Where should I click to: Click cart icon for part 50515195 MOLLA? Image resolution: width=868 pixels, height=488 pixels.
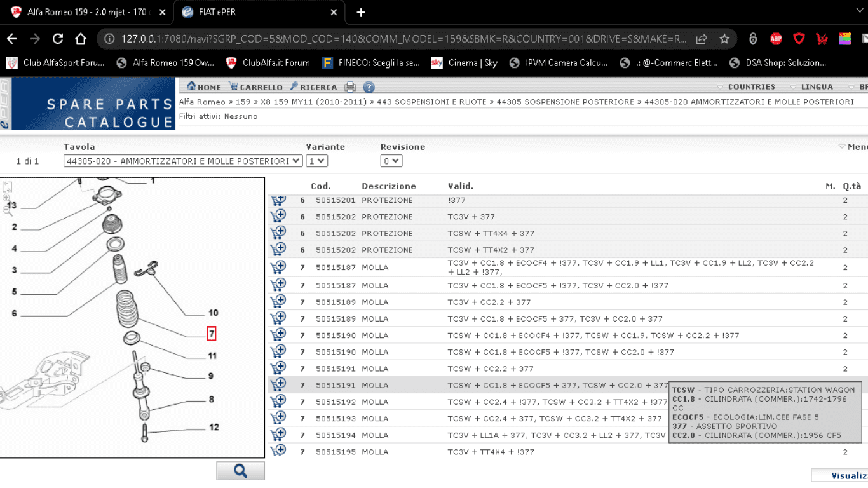point(278,451)
